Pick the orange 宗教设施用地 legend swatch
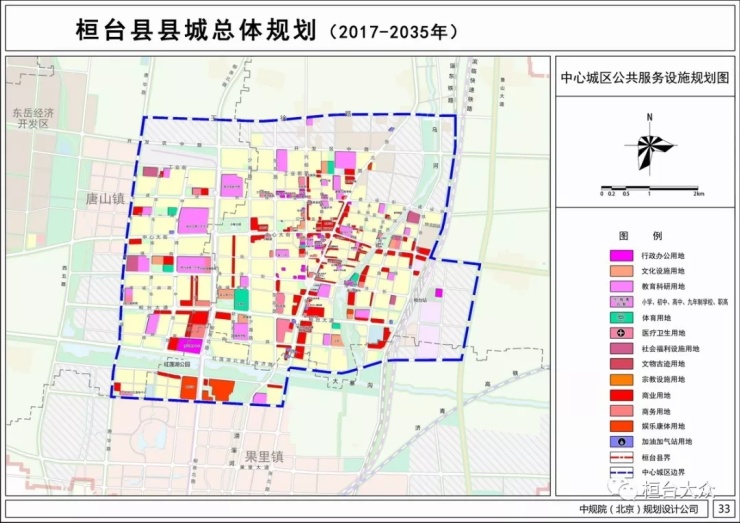 (620, 379)
